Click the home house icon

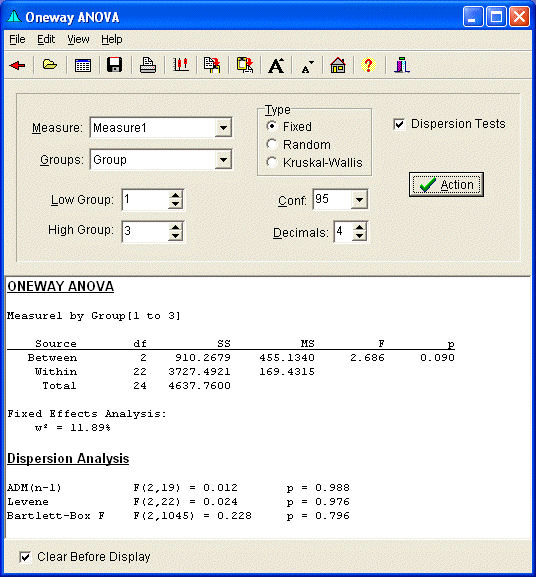pyautogui.click(x=338, y=65)
